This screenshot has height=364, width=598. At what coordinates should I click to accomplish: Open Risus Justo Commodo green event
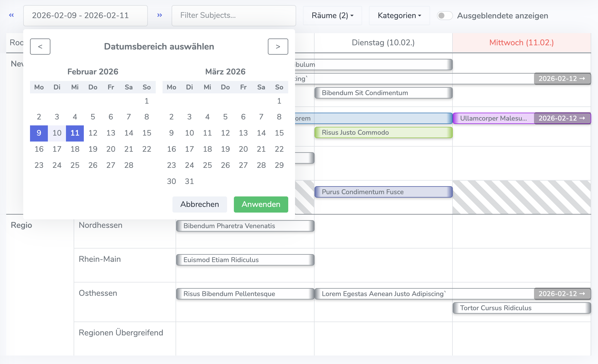383,132
